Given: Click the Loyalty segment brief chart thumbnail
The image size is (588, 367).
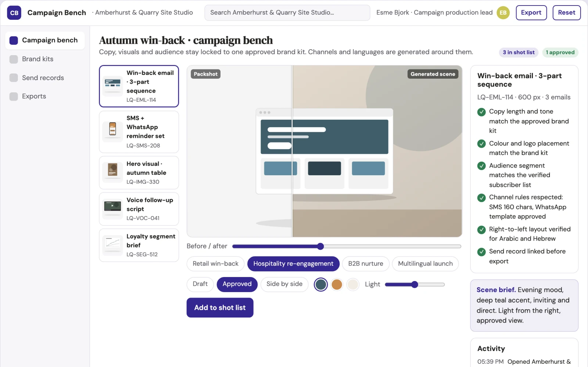Looking at the screenshot, I should point(112,245).
